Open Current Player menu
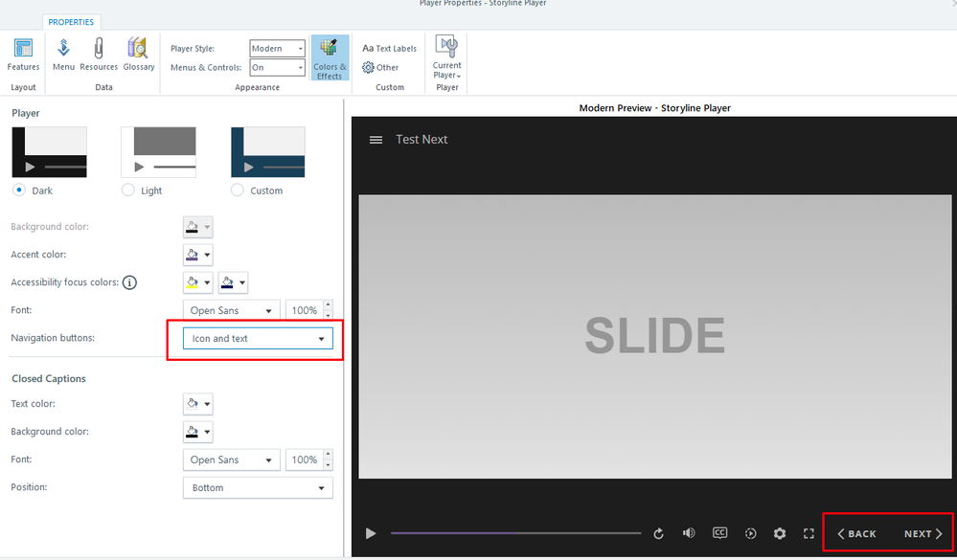957x560 pixels. 446,57
